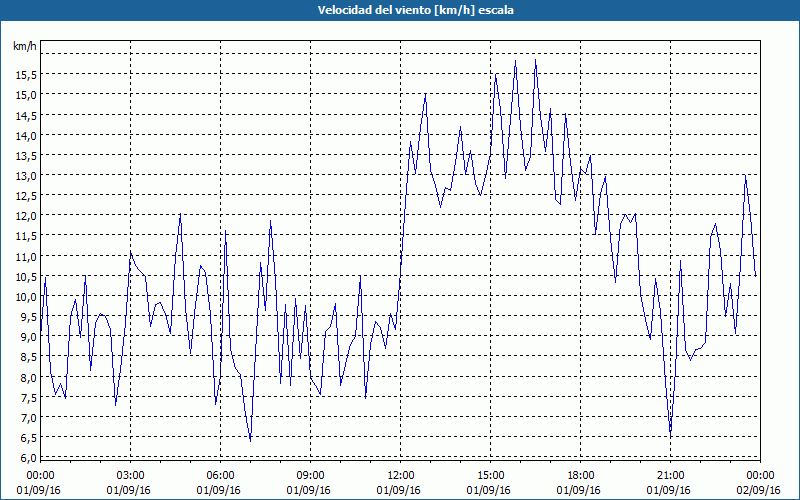
Task: Click the 01/09/16 date under 15:00
Action: coord(490,490)
